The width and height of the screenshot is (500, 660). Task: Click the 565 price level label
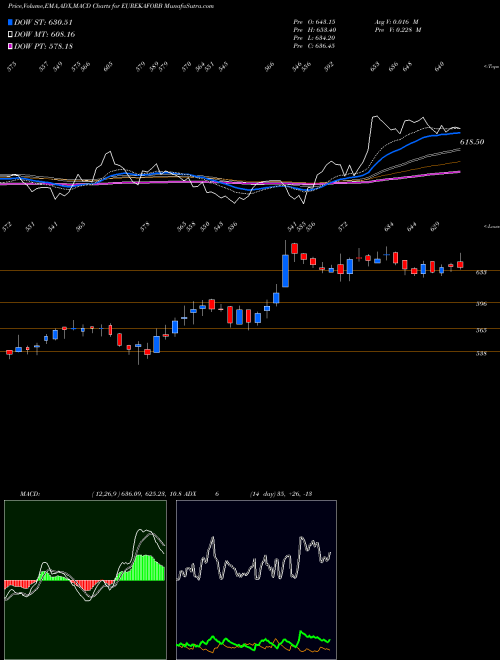[481, 330]
